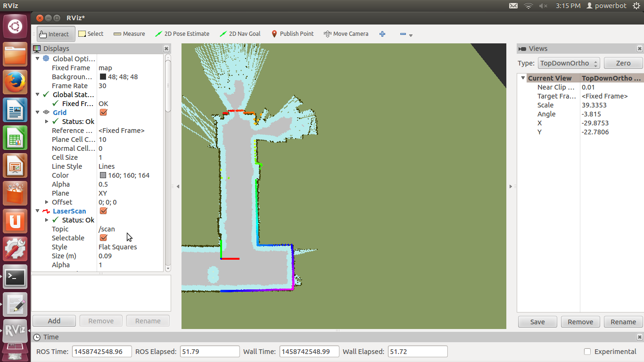Open LibreOffice Impress in launcher
Screen dimensions: 644x362
coord(15,165)
